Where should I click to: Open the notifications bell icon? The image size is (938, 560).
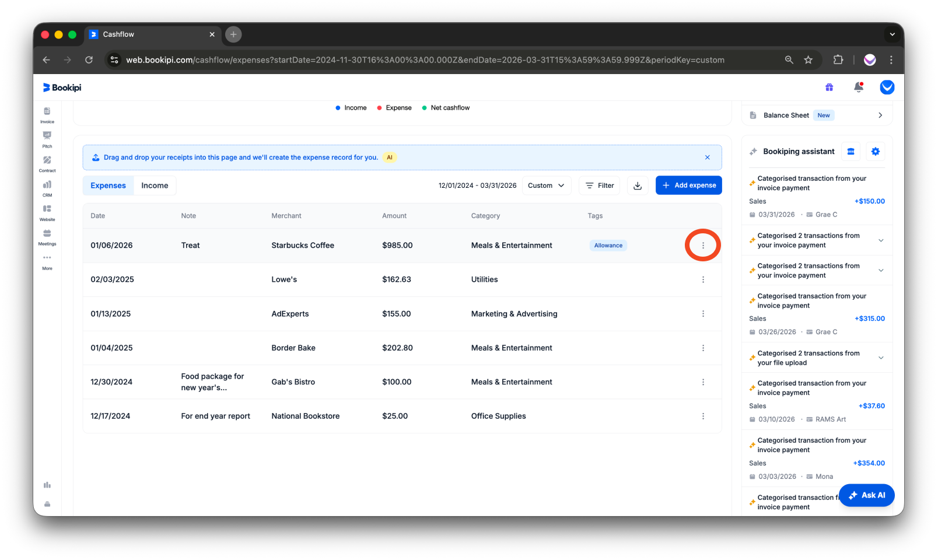(x=859, y=87)
